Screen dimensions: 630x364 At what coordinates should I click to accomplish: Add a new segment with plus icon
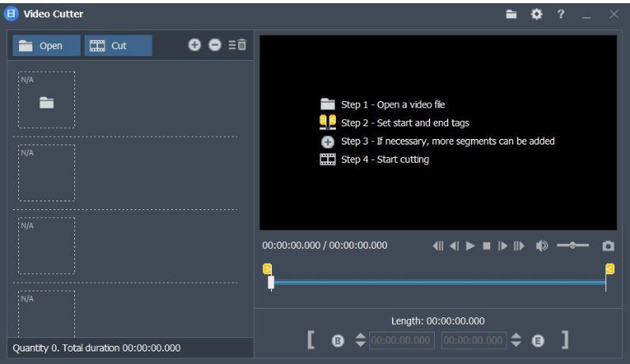(194, 45)
